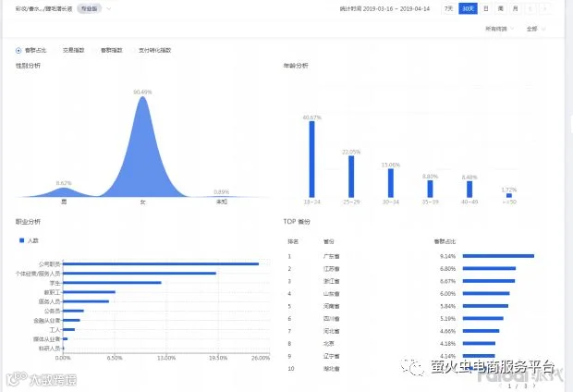573x392 pixels.
Task: Select the 客群占比 radio button
Action: (18, 51)
